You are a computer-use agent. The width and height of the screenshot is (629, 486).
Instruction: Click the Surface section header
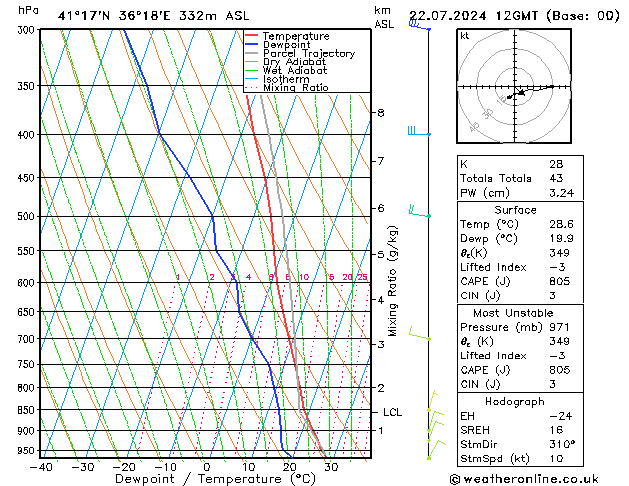pyautogui.click(x=515, y=210)
